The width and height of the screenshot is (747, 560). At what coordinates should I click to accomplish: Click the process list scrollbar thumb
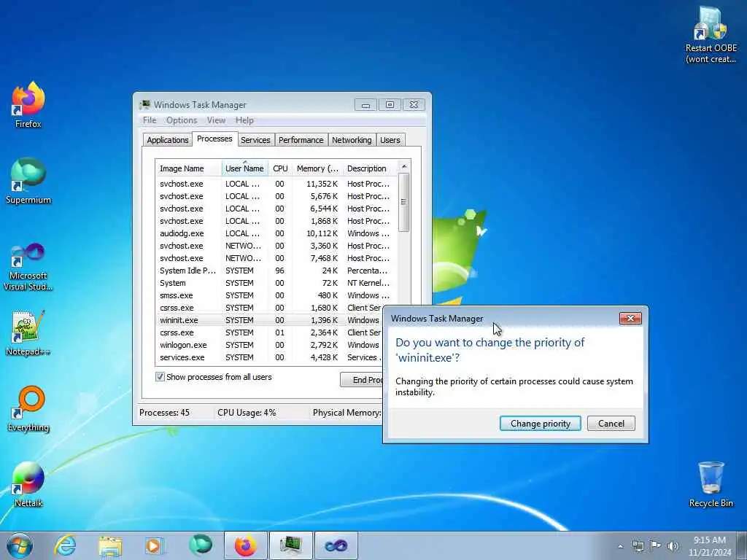pos(404,203)
